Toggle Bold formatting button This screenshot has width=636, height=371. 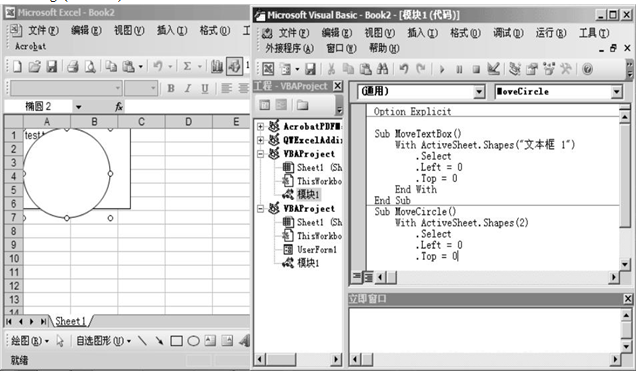[x=171, y=88]
